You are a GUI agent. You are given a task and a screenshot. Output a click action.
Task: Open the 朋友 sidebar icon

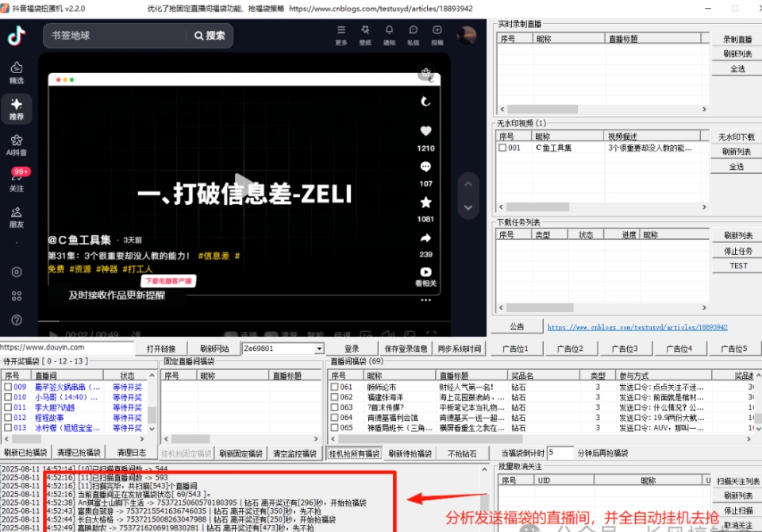click(x=17, y=218)
